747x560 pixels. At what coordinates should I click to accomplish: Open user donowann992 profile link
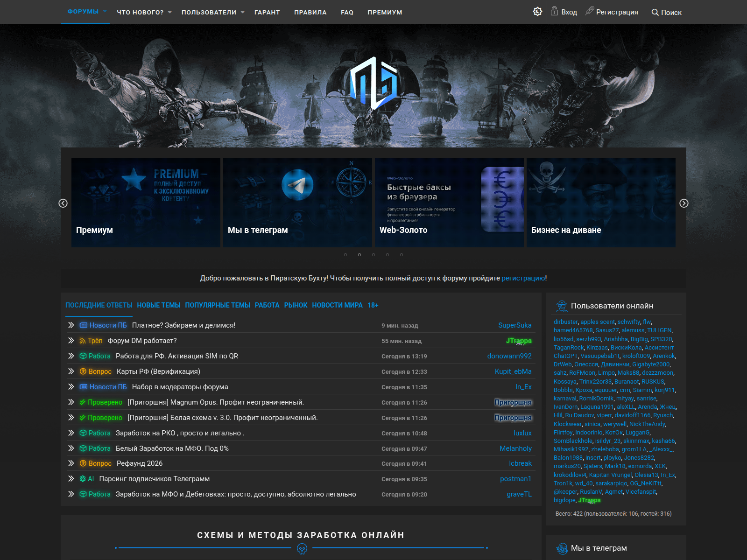click(x=509, y=356)
